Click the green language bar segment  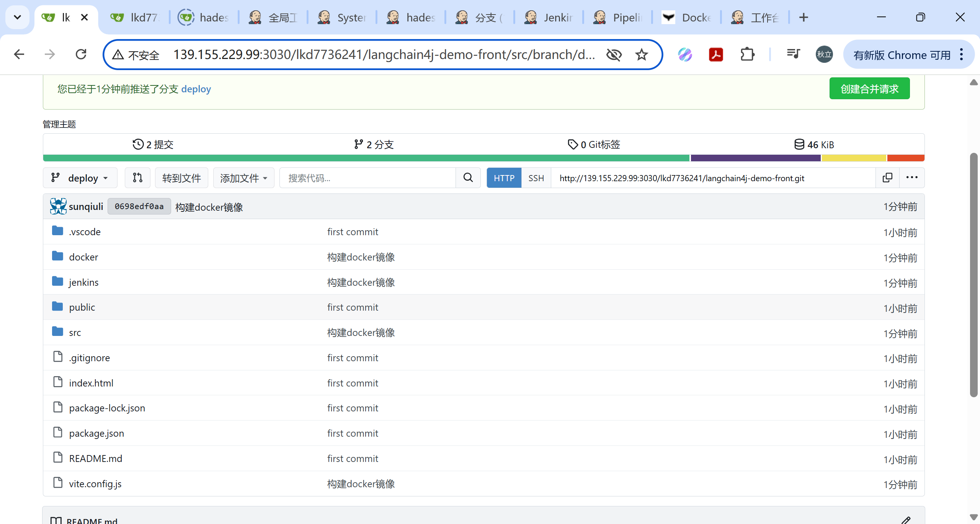366,158
